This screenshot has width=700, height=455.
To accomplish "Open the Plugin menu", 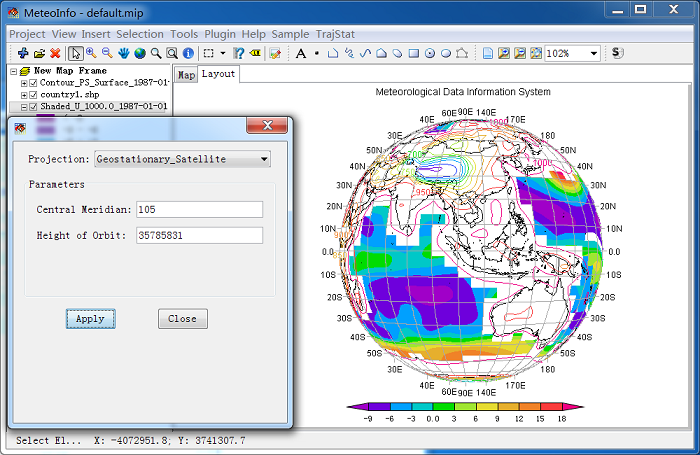I will point(220,34).
